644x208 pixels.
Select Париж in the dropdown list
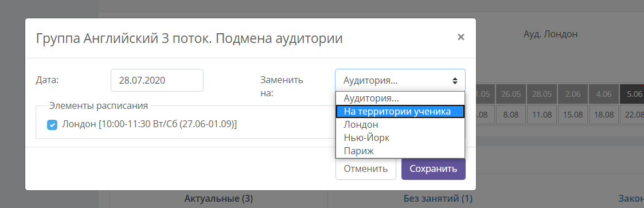400,151
